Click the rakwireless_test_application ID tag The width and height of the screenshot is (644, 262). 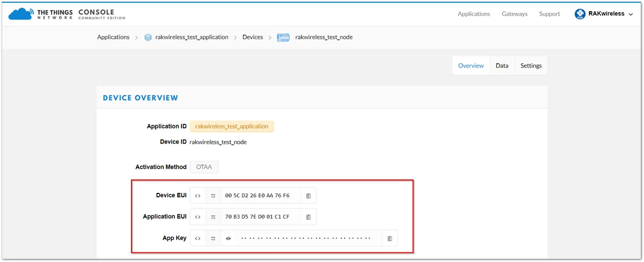point(232,126)
